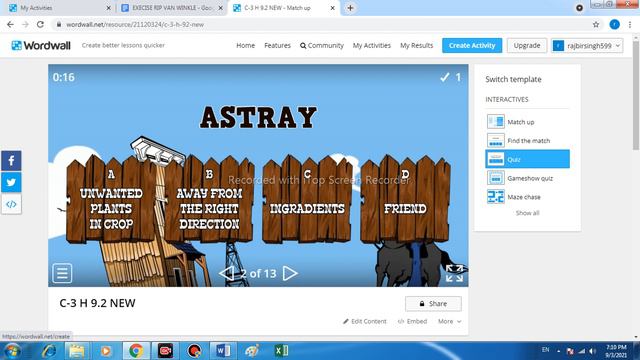Open Chrome menu three dots
The width and height of the screenshot is (640, 360).
tap(630, 24)
